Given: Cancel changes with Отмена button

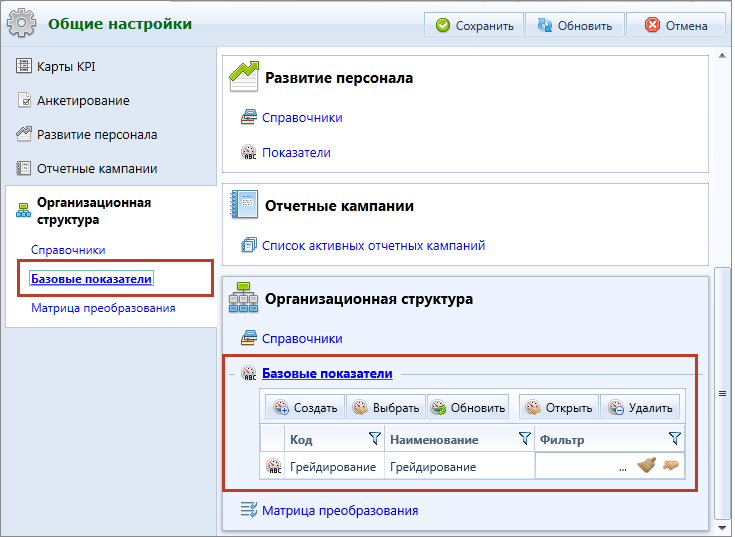Looking at the screenshot, I should click(x=675, y=25).
